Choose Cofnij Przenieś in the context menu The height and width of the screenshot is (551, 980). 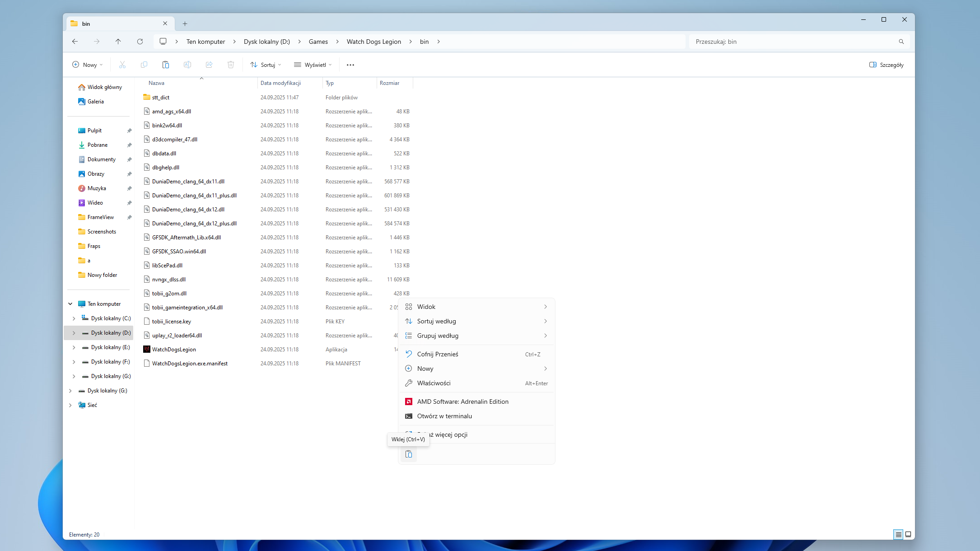pyautogui.click(x=476, y=354)
